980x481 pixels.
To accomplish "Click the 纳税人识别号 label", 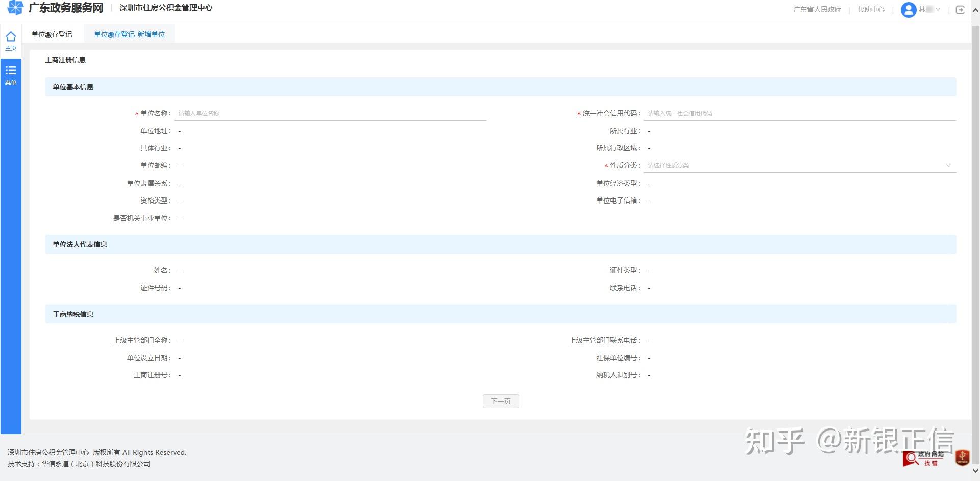I will click(618, 375).
